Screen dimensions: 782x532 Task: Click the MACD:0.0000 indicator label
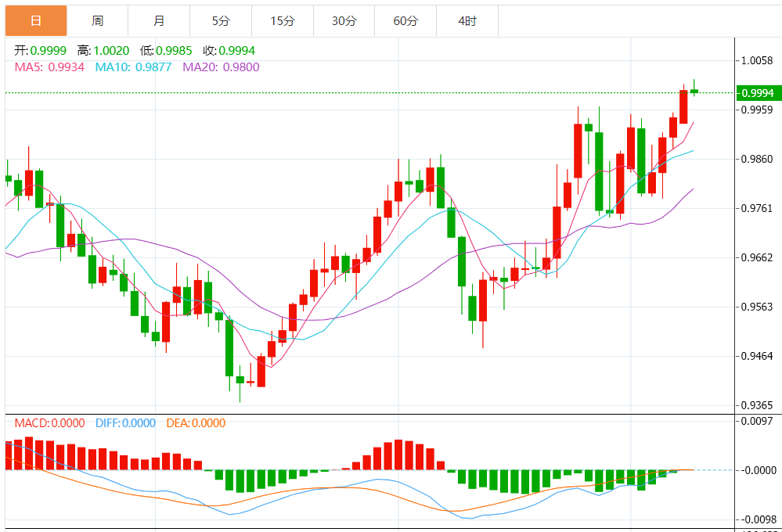(49, 423)
